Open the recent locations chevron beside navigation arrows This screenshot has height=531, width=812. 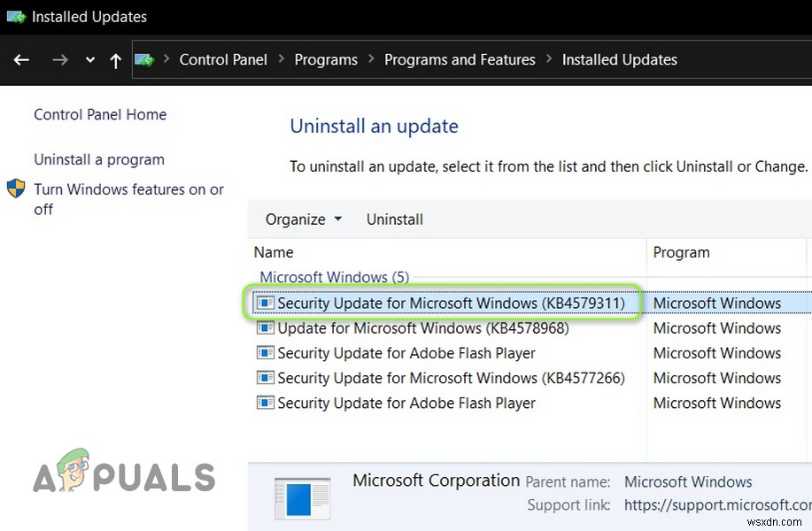coord(89,60)
